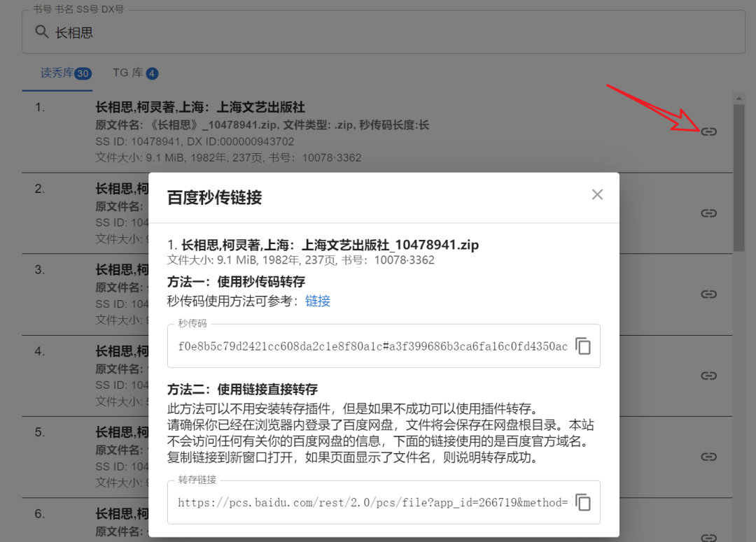
Task: Click the SS ID: 10478941 line in result 1
Action: pos(195,142)
